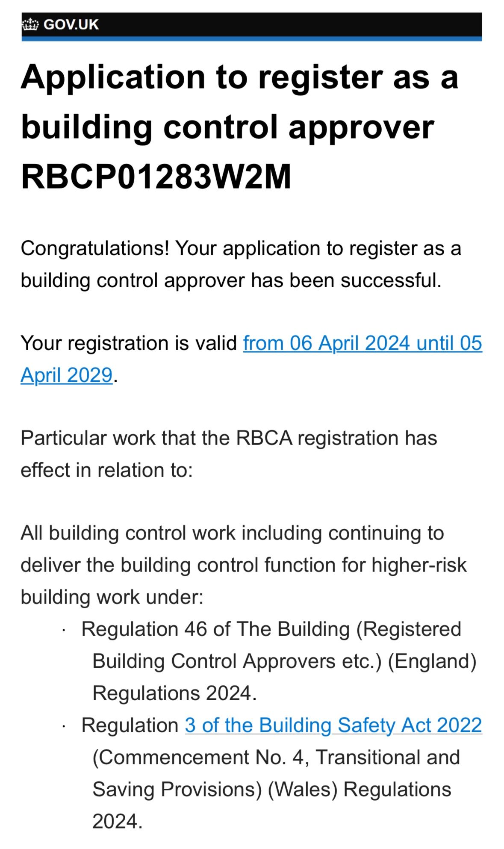Click the 'Building Control Approvers etc.) (England)' line
The width and height of the screenshot is (504, 849).
284,661
